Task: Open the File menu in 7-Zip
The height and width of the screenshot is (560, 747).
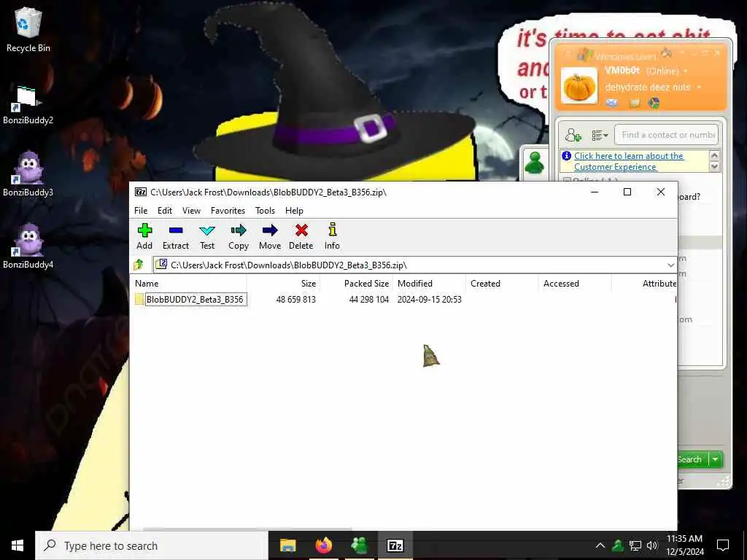Action: (x=141, y=211)
